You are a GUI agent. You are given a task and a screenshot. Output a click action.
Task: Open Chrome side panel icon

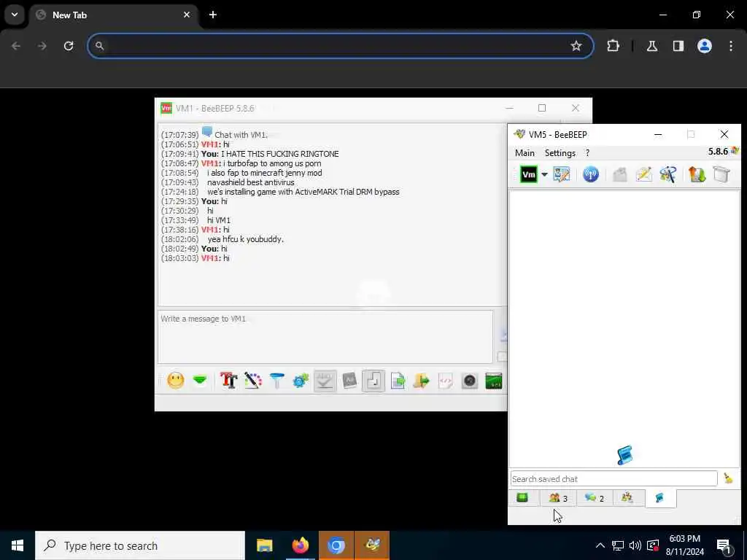[x=678, y=46]
